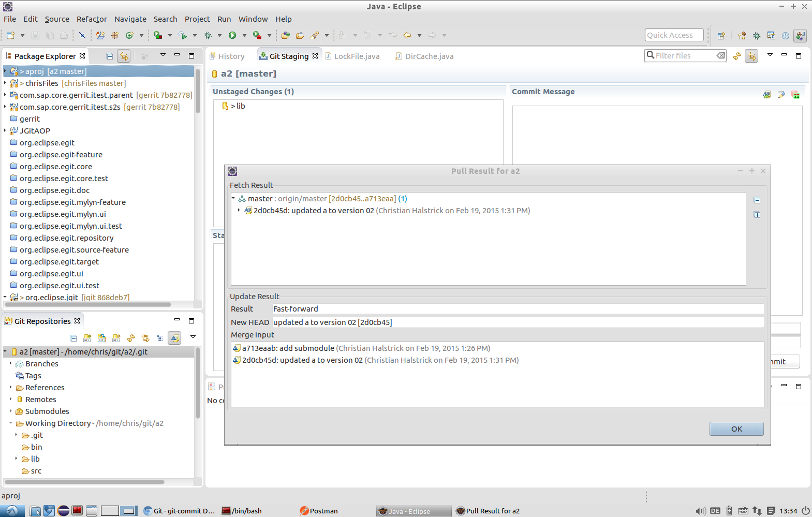
Task: Toggle latest branch commit display button
Action: pyautogui.click(x=174, y=338)
